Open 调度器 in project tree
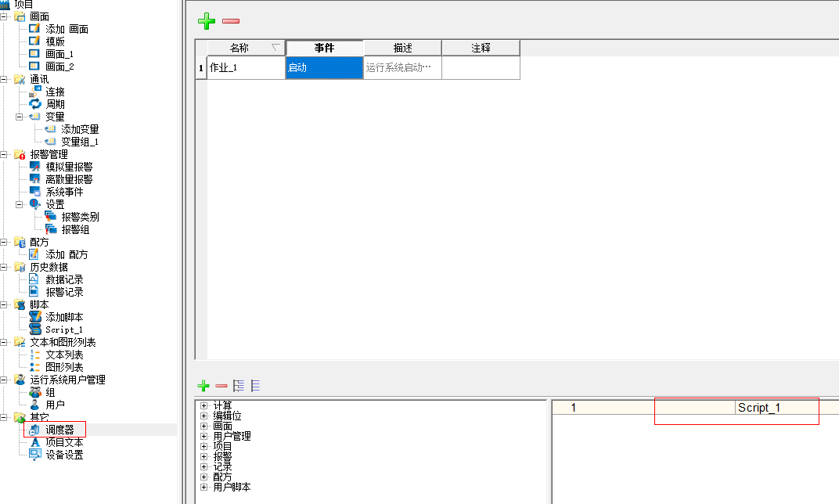The height and width of the screenshot is (504, 839). 59,430
